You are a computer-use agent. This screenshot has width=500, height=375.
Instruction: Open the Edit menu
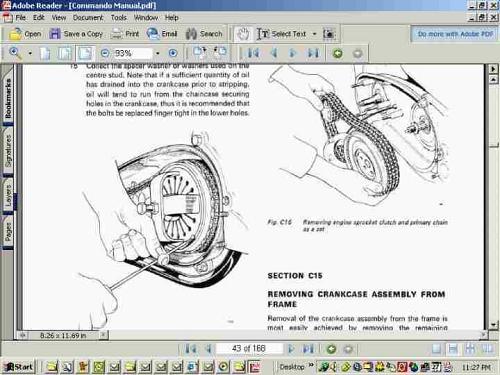click(39, 18)
